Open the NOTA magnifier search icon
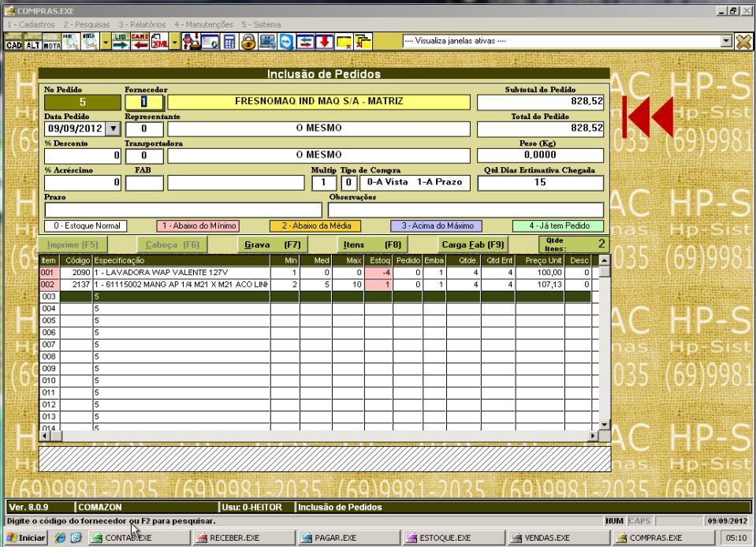This screenshot has width=756, height=547. pos(90,42)
